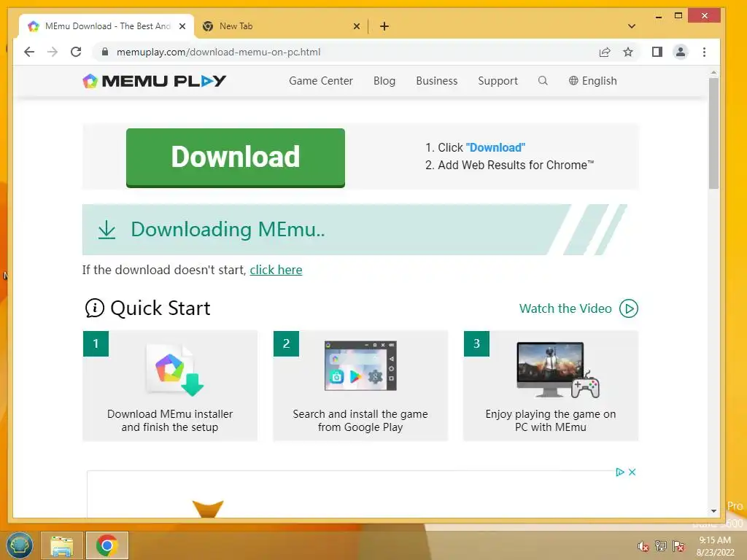The image size is (747, 560).
Task: Click the Chrome taskbar icon
Action: [107, 545]
